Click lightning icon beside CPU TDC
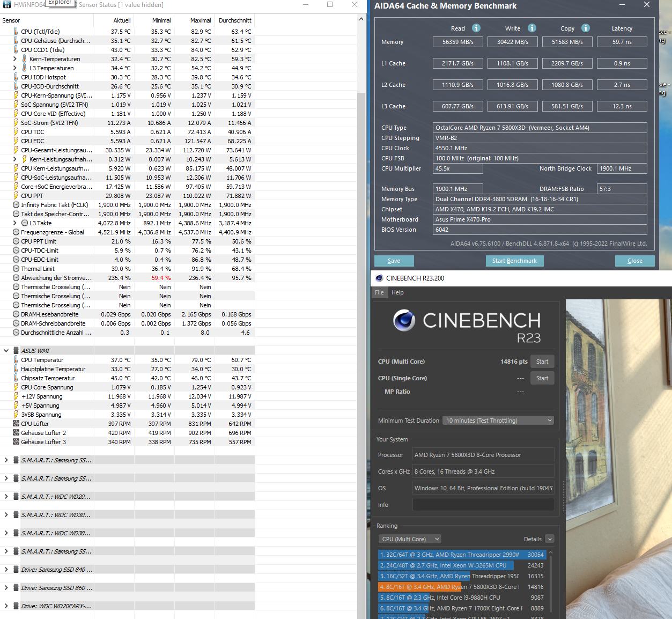The image size is (672, 619). tap(16, 132)
